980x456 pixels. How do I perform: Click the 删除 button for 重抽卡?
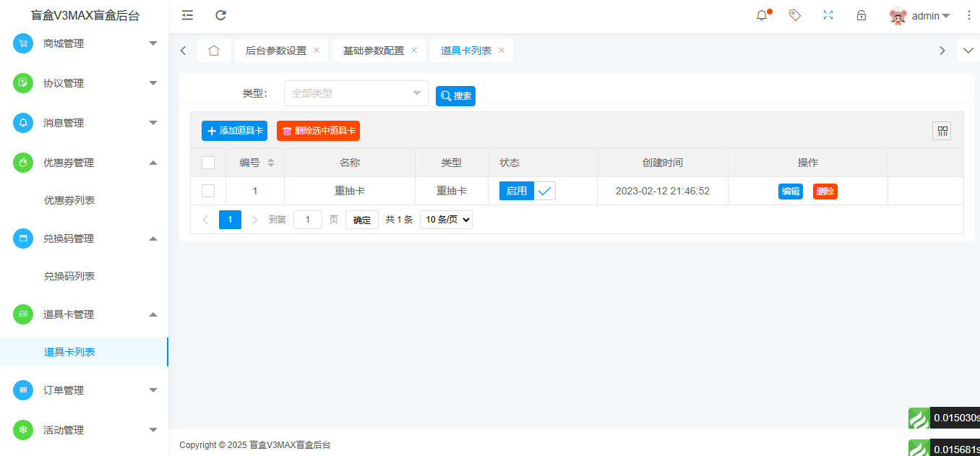click(x=825, y=192)
